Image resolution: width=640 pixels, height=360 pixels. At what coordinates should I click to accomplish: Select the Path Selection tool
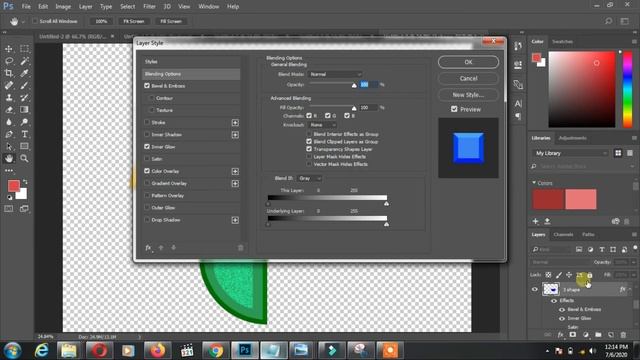(9, 146)
